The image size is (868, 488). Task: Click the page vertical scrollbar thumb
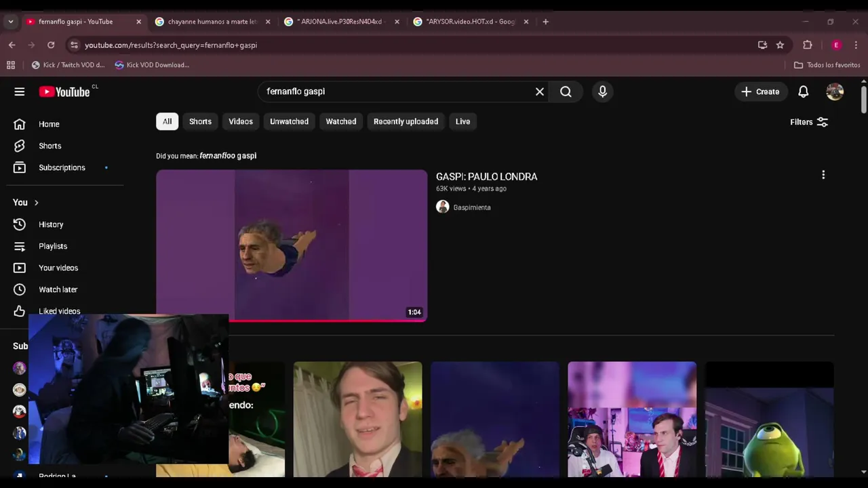[863, 99]
